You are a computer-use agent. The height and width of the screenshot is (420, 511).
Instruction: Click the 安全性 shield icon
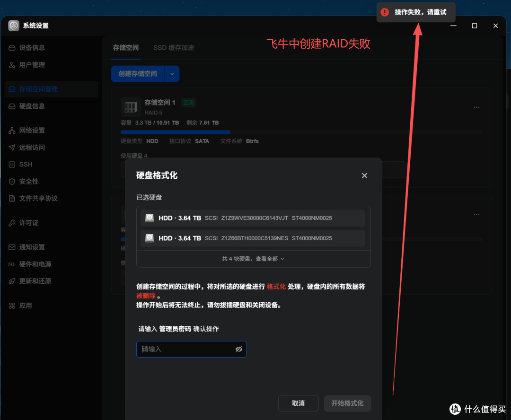click(x=12, y=182)
